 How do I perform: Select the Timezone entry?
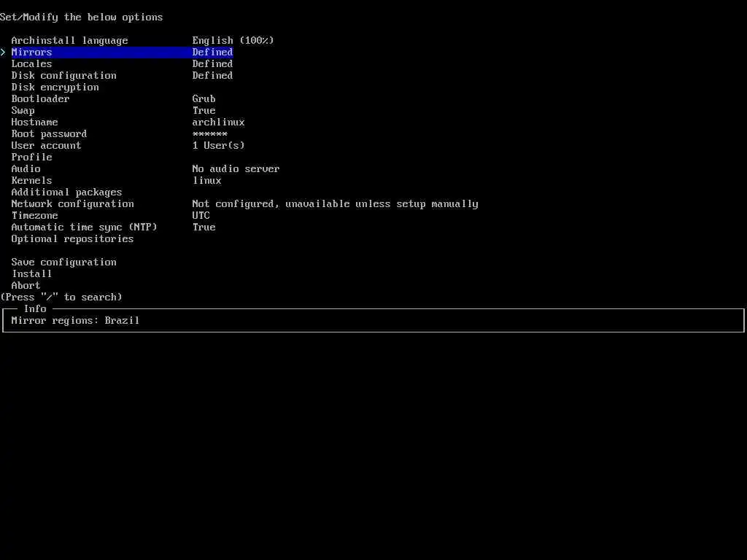pos(34,215)
